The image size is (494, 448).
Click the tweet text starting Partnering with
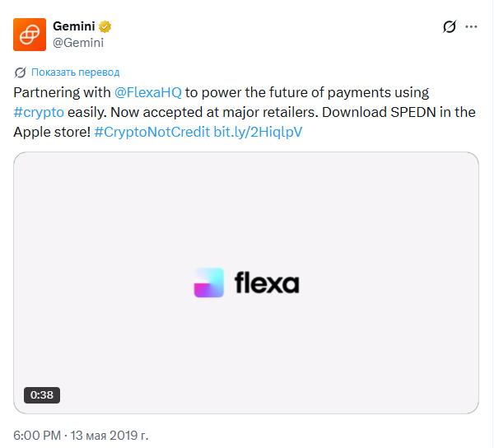click(245, 113)
